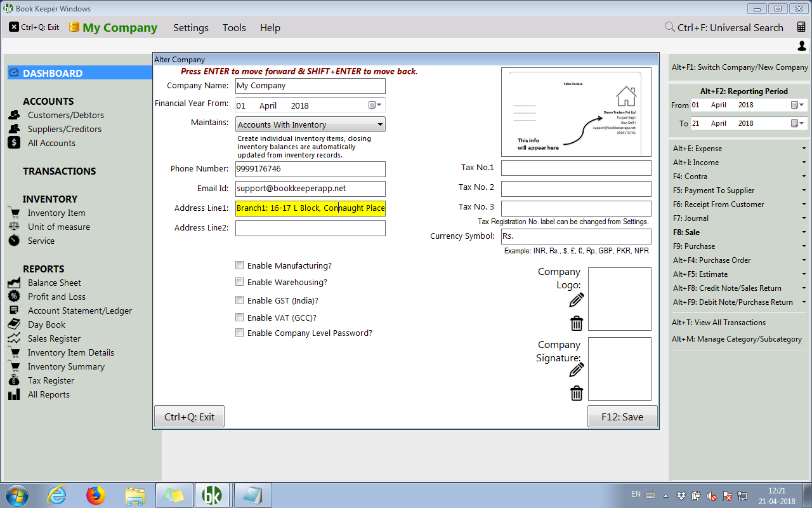The image size is (812, 508).
Task: Click F12: Save button
Action: [x=622, y=417]
